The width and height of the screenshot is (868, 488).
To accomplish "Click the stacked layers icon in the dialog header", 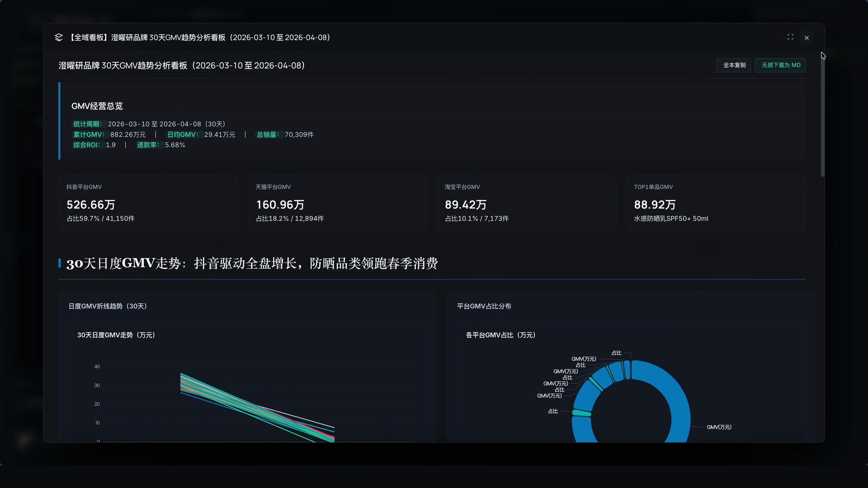I will 59,37.
